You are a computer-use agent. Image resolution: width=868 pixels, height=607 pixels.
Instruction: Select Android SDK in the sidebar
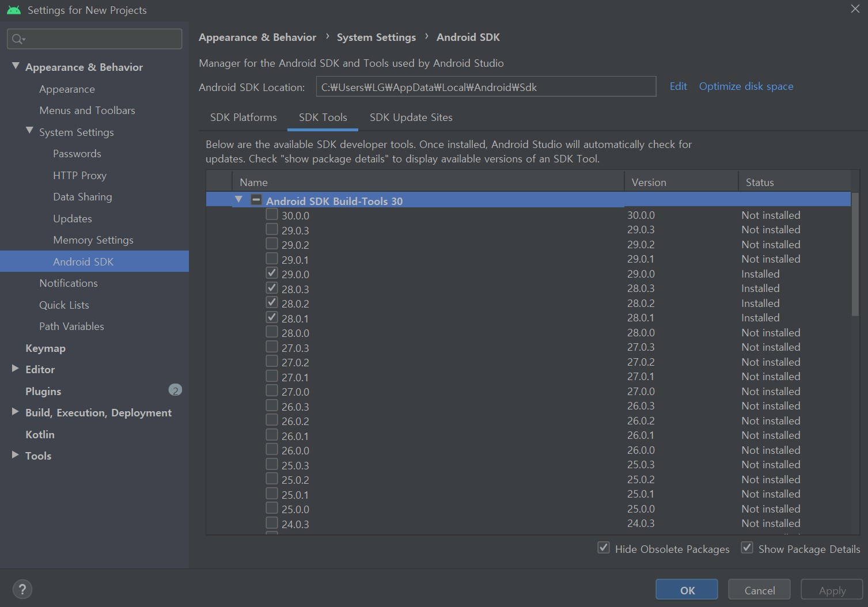click(x=94, y=261)
